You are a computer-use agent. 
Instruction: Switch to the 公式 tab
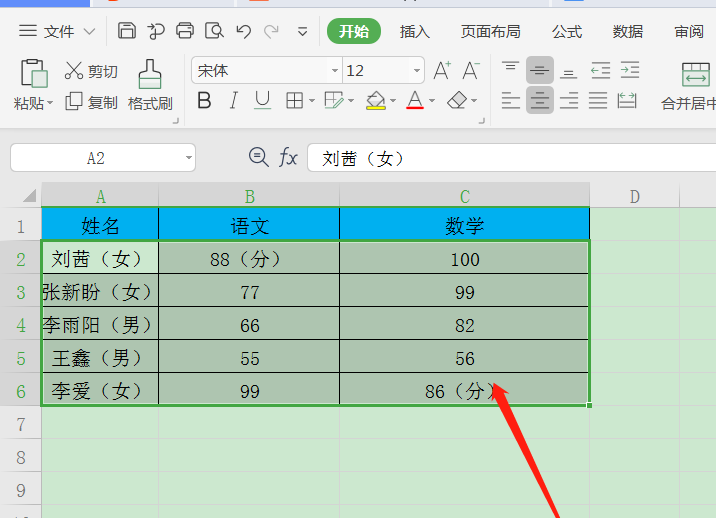click(567, 31)
